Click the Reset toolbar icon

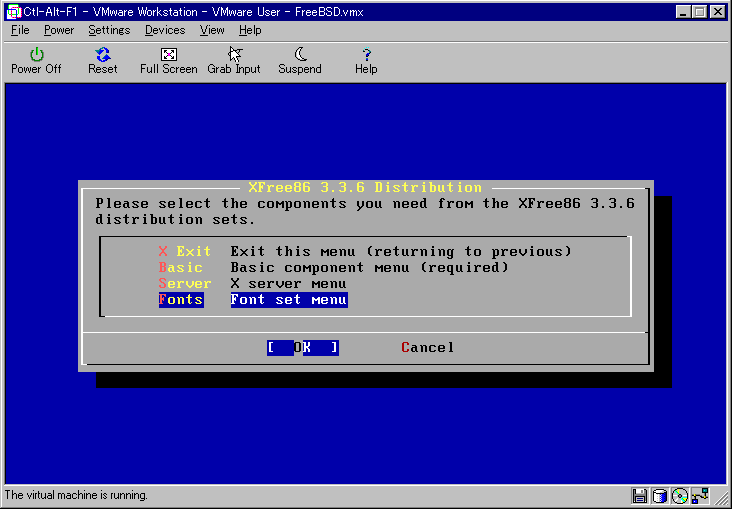click(103, 55)
